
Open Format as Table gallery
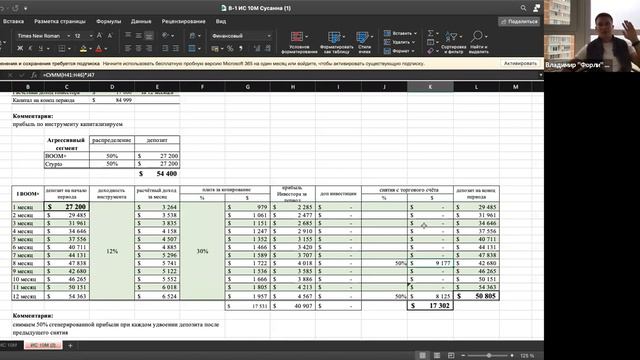[x=337, y=43]
